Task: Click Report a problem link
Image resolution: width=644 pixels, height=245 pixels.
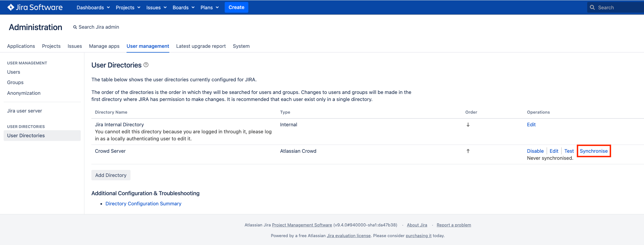Action: (454, 225)
